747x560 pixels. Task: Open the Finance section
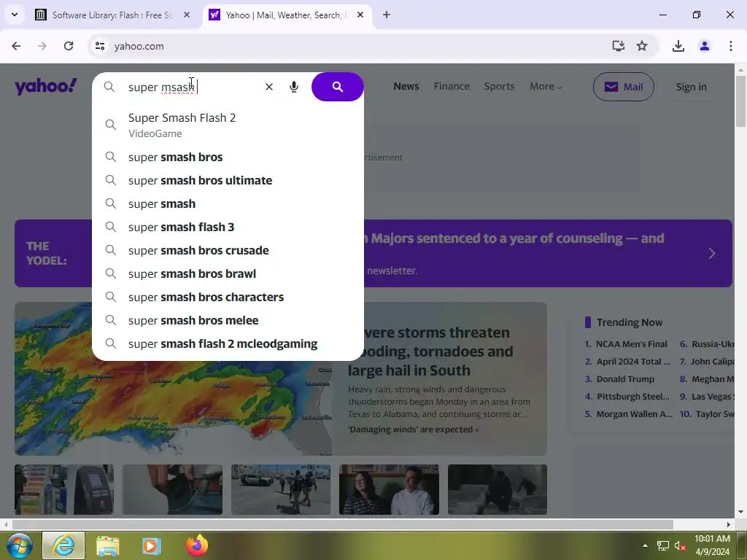452,86
